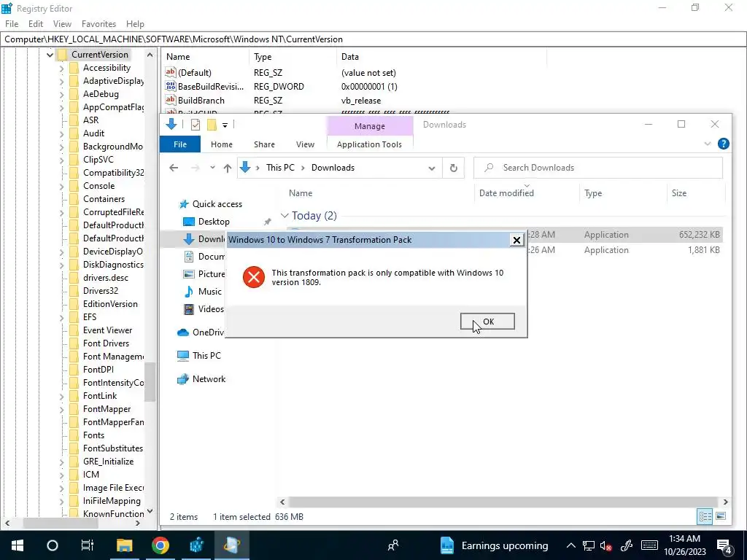The height and width of the screenshot is (560, 747).
Task: Go back in File Explorer
Action: pos(174,168)
